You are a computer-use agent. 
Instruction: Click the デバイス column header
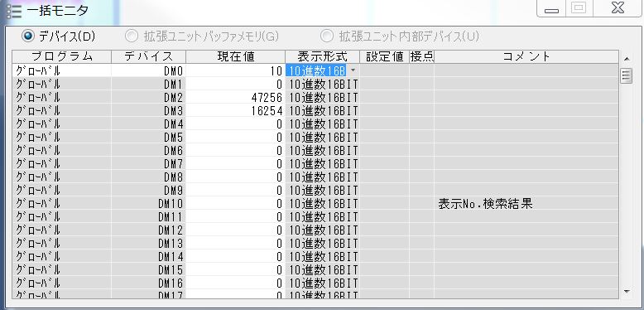(149, 56)
